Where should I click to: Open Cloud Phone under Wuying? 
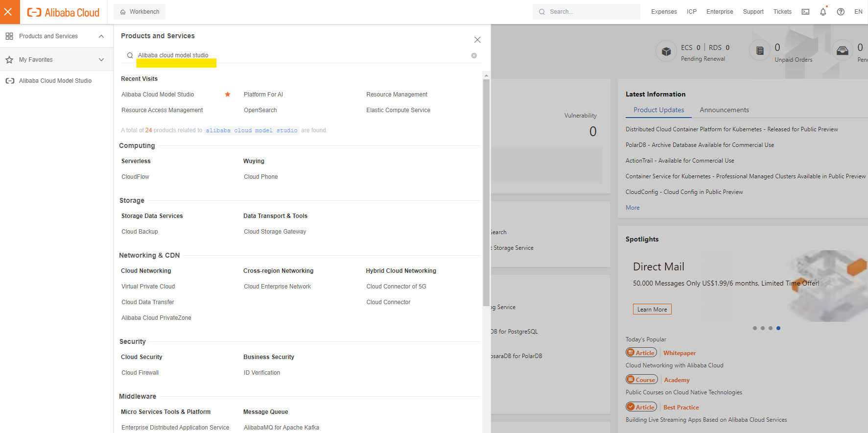[261, 177]
